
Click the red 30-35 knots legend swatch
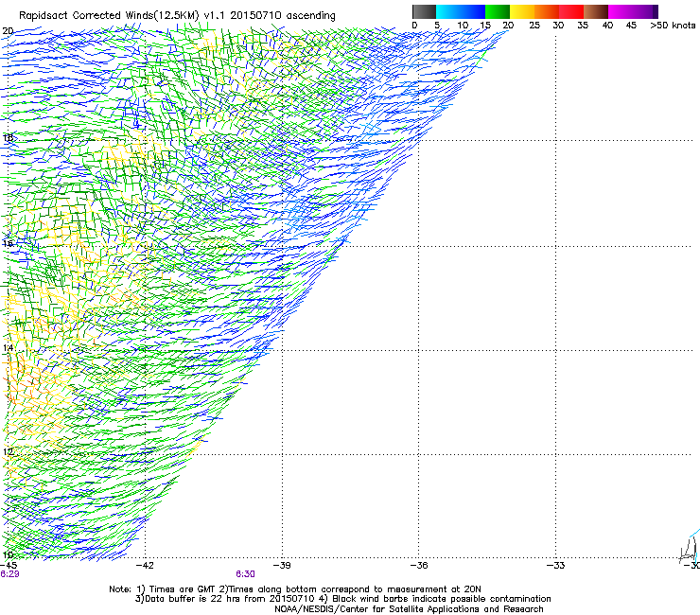571,11
